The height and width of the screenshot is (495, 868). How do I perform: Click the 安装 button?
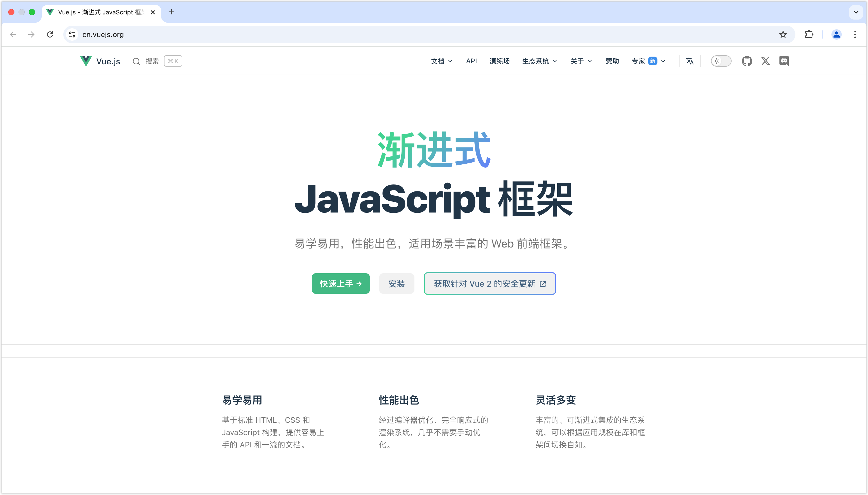396,283
